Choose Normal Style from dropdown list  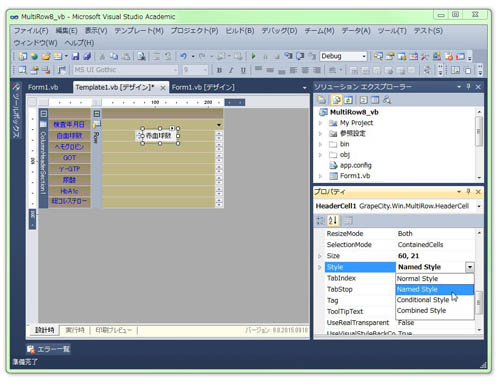(x=435, y=279)
